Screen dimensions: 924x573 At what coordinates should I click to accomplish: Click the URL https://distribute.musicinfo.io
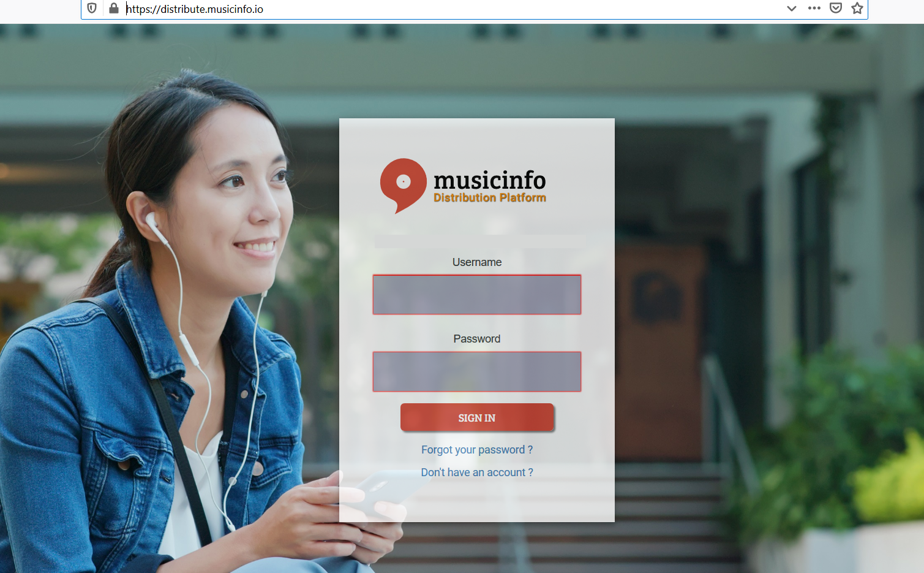tap(195, 9)
